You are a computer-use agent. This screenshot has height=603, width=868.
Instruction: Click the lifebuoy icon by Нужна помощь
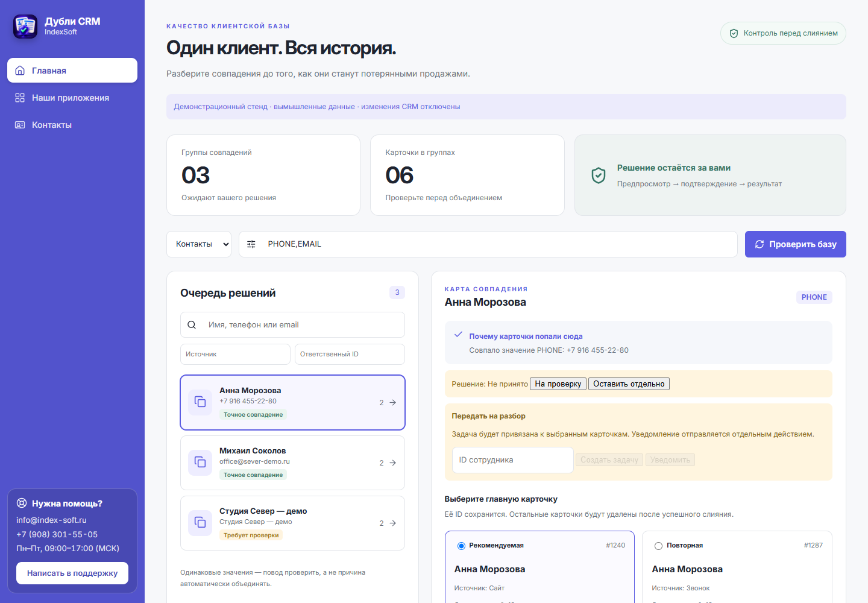pos(22,503)
